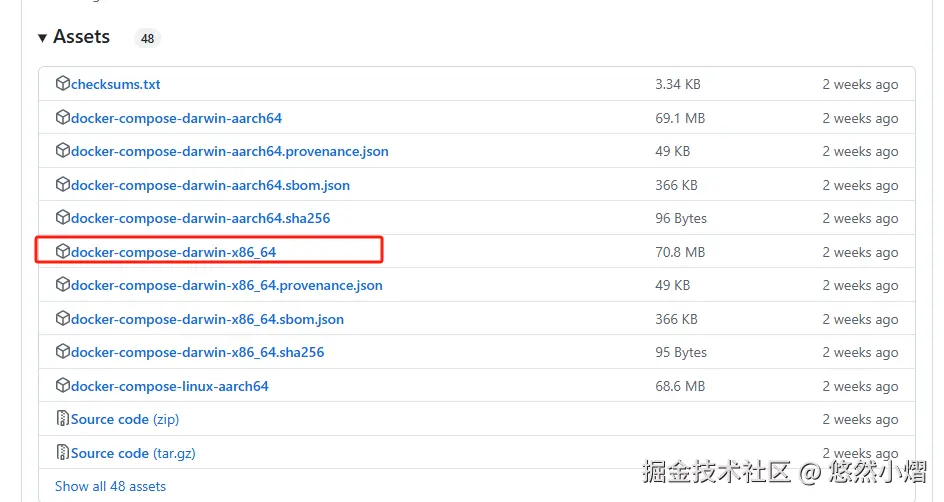Select the 3.34 KB size of checksums.txt
Image resolution: width=944 pixels, height=502 pixels.
coord(678,84)
